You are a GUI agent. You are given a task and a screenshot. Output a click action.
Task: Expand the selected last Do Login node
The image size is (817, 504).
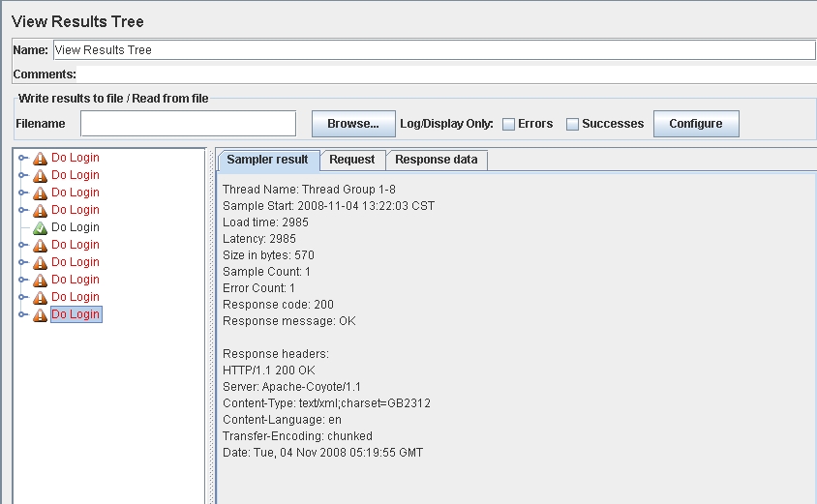22,314
